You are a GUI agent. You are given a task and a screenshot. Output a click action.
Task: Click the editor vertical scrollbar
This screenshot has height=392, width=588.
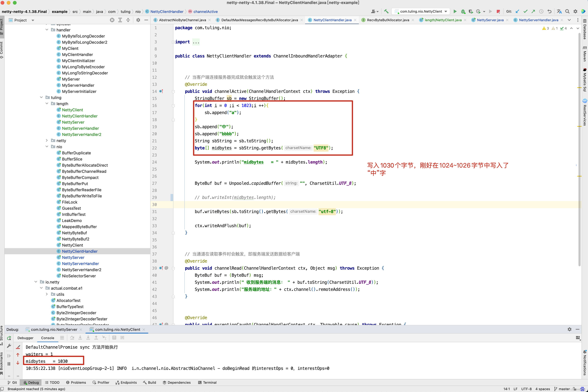pos(579,150)
